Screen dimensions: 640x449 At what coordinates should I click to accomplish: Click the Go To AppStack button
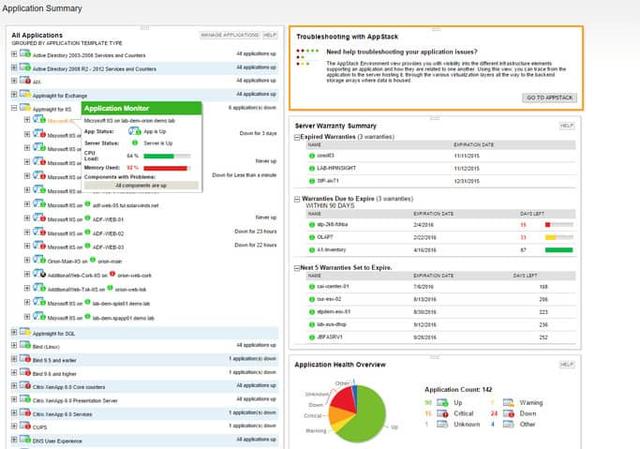(548, 97)
